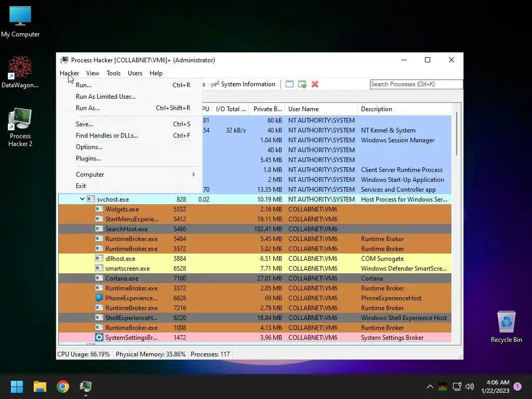Select RuntimeBroker.exe with PID 5484
The height and width of the screenshot is (399, 532).
coord(255,238)
